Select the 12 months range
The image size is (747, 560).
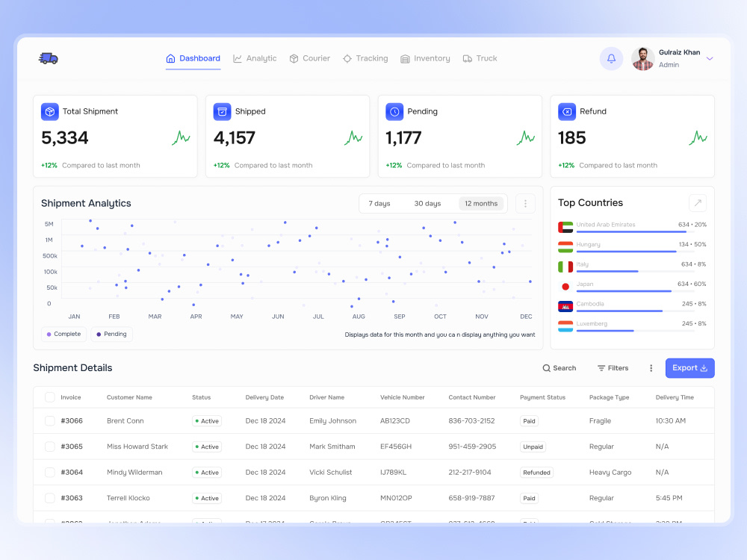481,204
